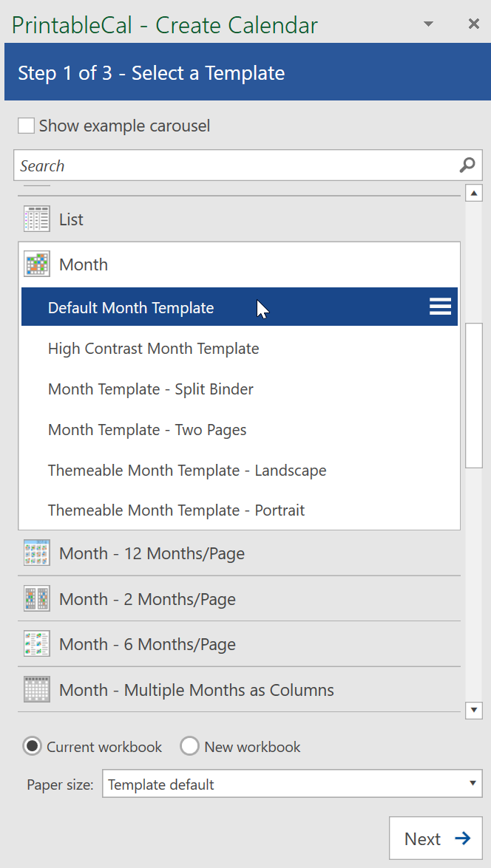Click the template list scrollbar thumb
Screen dimensions: 491x868
pos(474,396)
